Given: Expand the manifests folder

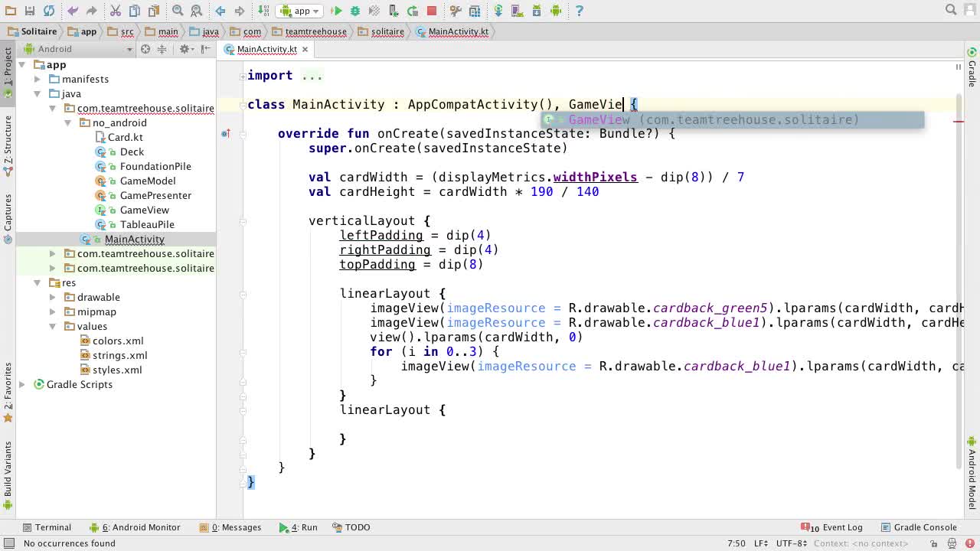Looking at the screenshot, I should coord(38,79).
